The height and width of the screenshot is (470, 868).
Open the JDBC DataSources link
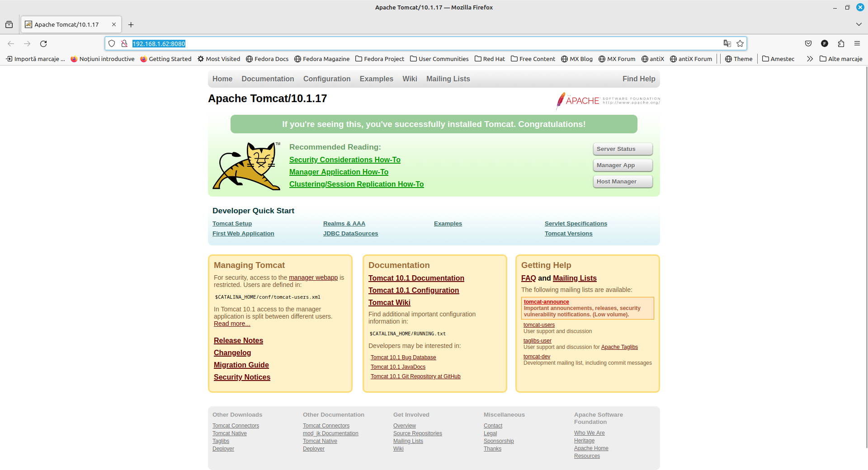[350, 234]
